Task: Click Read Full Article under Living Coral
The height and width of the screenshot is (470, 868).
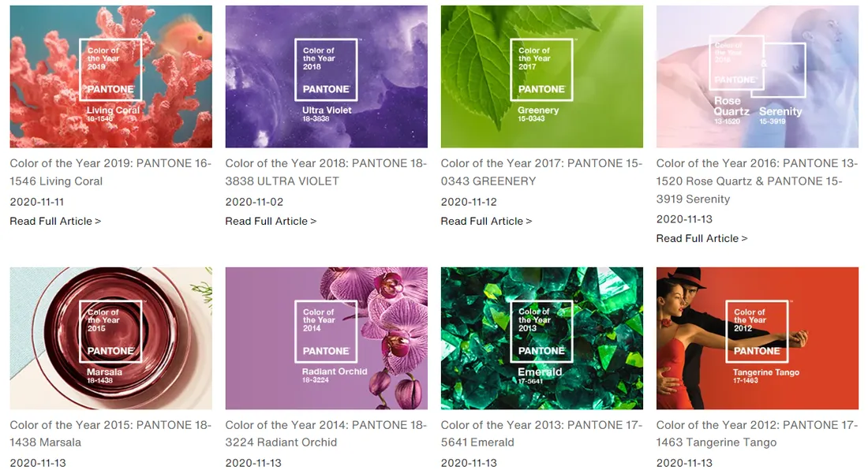Action: coord(55,221)
